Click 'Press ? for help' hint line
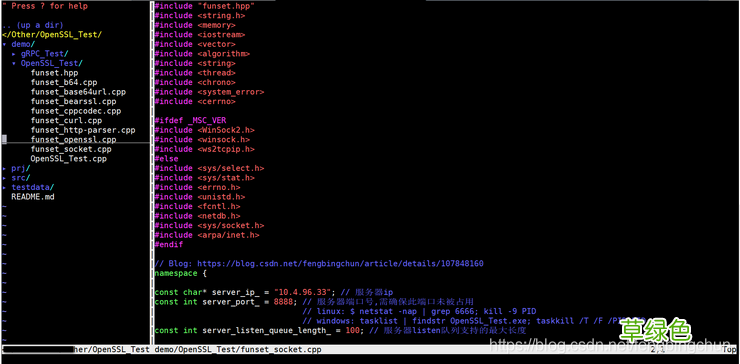Image resolution: width=740 pixels, height=364 pixels. pos(45,6)
